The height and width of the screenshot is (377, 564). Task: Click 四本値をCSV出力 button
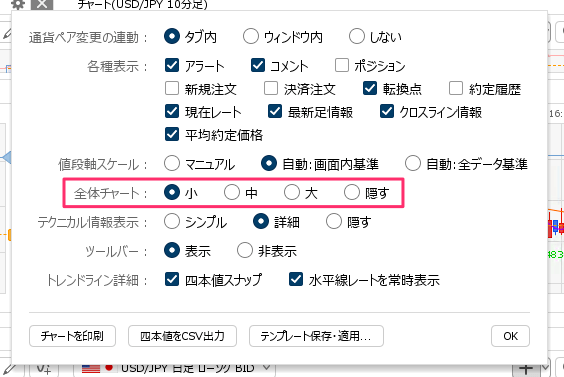[182, 336]
